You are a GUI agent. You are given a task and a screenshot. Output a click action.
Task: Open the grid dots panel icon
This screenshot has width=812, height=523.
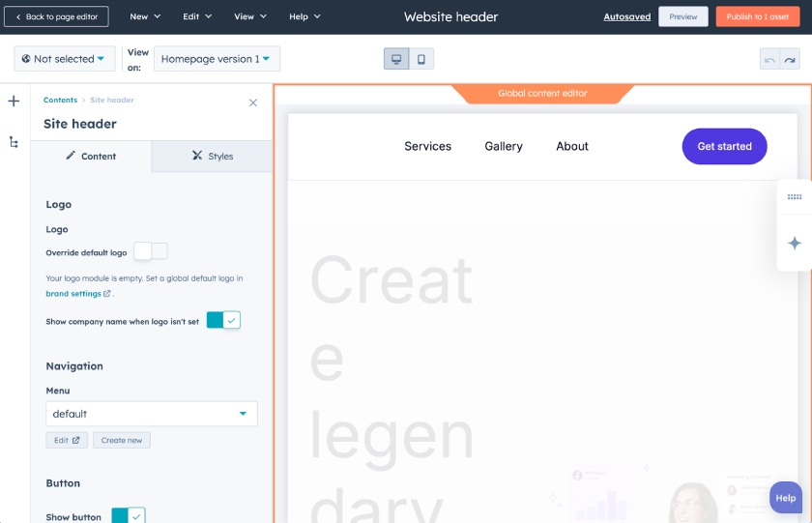tap(795, 197)
